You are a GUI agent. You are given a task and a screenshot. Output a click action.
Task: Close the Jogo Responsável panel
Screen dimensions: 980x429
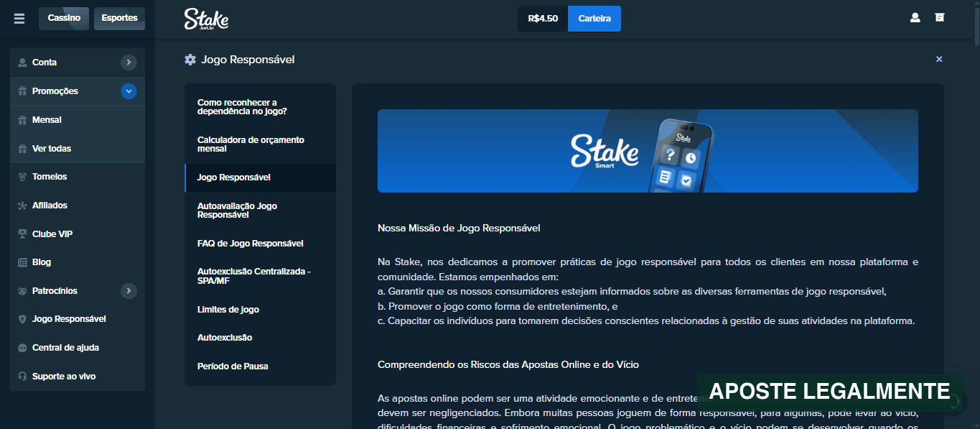pyautogui.click(x=939, y=60)
